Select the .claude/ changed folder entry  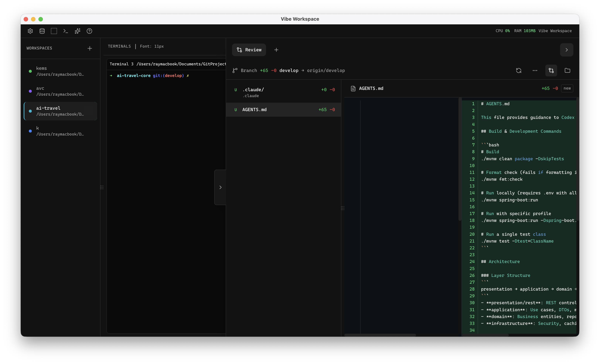pyautogui.click(x=283, y=92)
